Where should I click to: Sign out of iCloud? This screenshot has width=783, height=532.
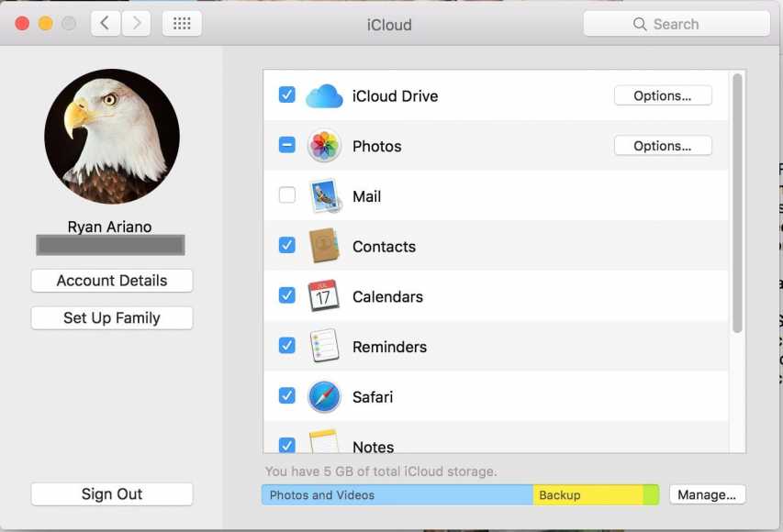click(111, 493)
